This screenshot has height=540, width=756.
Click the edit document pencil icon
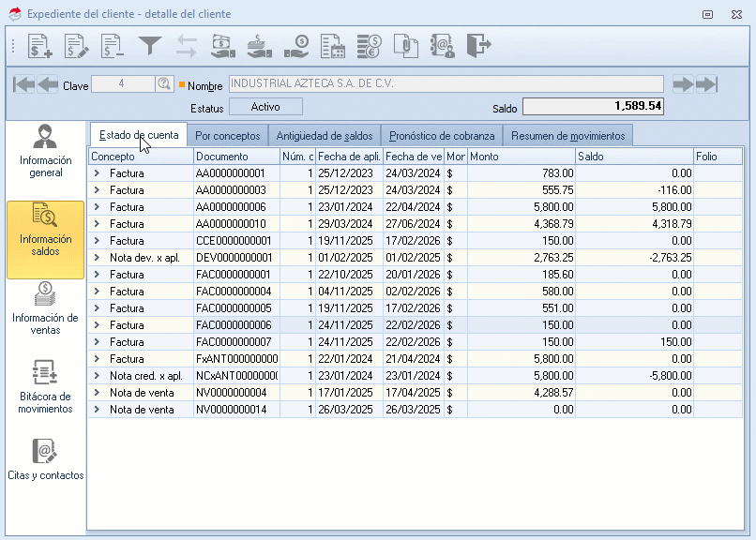77,45
